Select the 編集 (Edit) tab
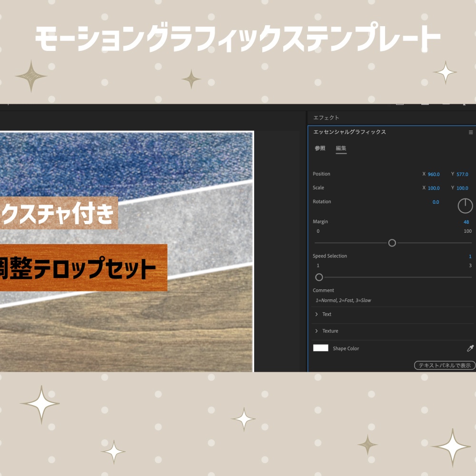The height and width of the screenshot is (476, 476). click(341, 149)
